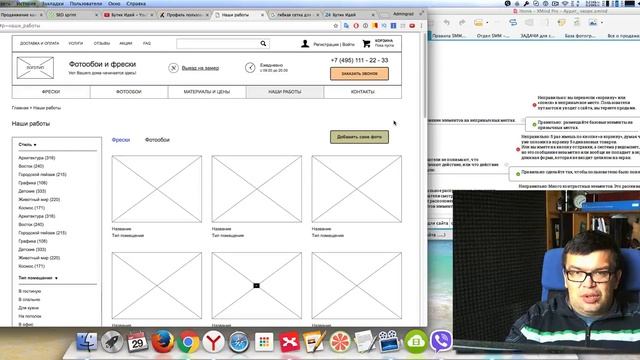
Task: Open Launchpad rocket icon in dock
Action: click(x=112, y=342)
